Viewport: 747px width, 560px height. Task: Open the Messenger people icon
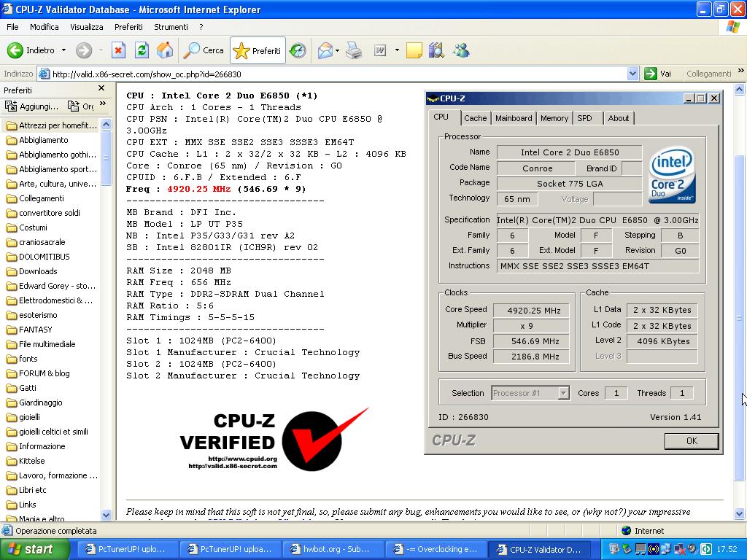click(461, 50)
